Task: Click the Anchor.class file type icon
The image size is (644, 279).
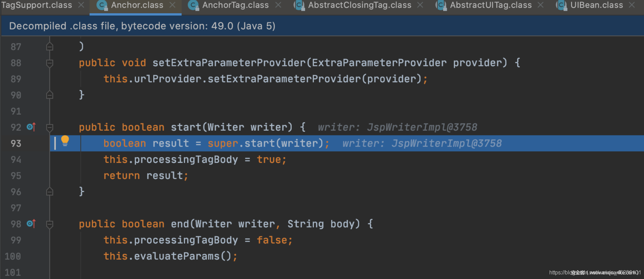Action: 102,5
